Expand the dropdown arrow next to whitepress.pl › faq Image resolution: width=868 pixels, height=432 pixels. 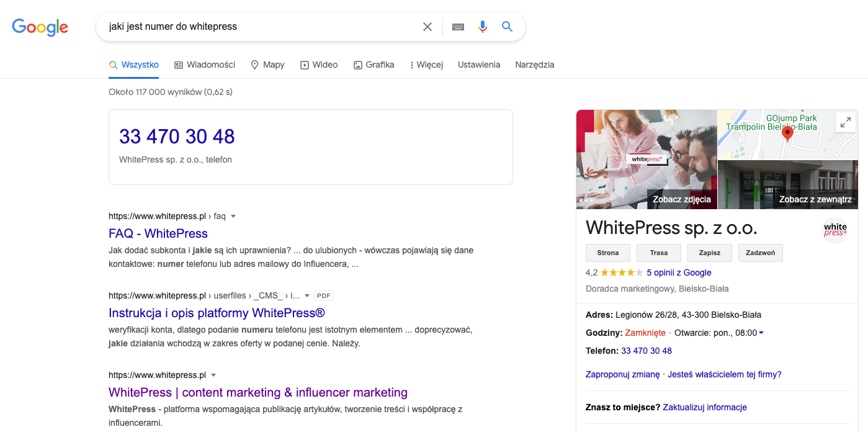pyautogui.click(x=233, y=217)
